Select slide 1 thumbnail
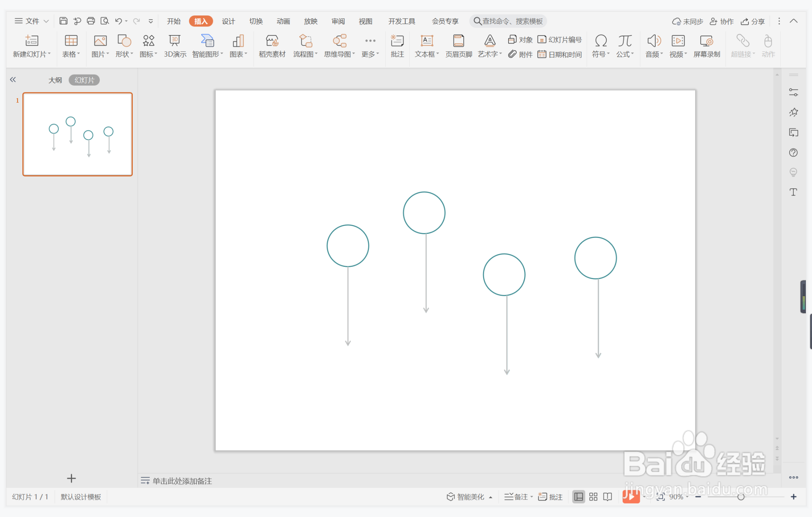This screenshot has height=517, width=812. tap(77, 134)
